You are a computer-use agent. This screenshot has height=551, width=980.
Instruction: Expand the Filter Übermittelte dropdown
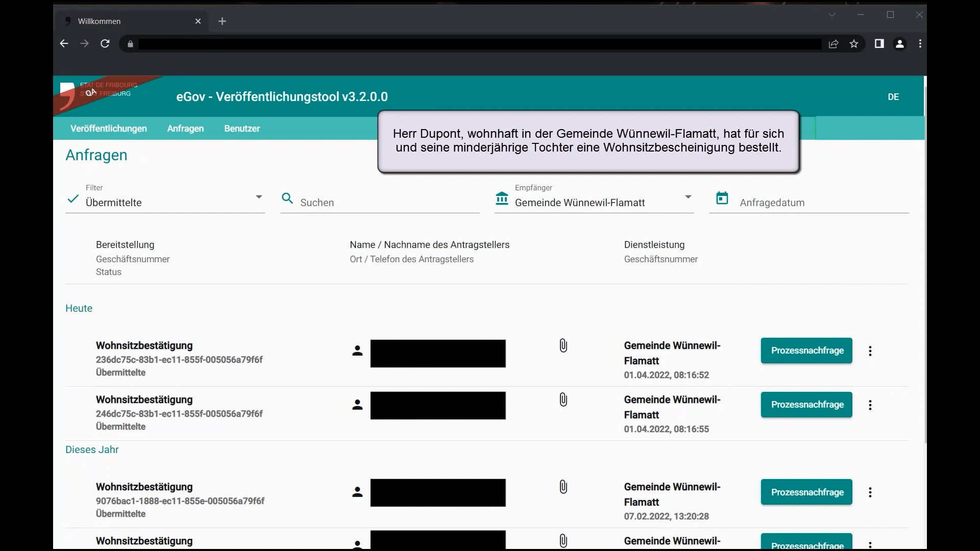click(259, 197)
